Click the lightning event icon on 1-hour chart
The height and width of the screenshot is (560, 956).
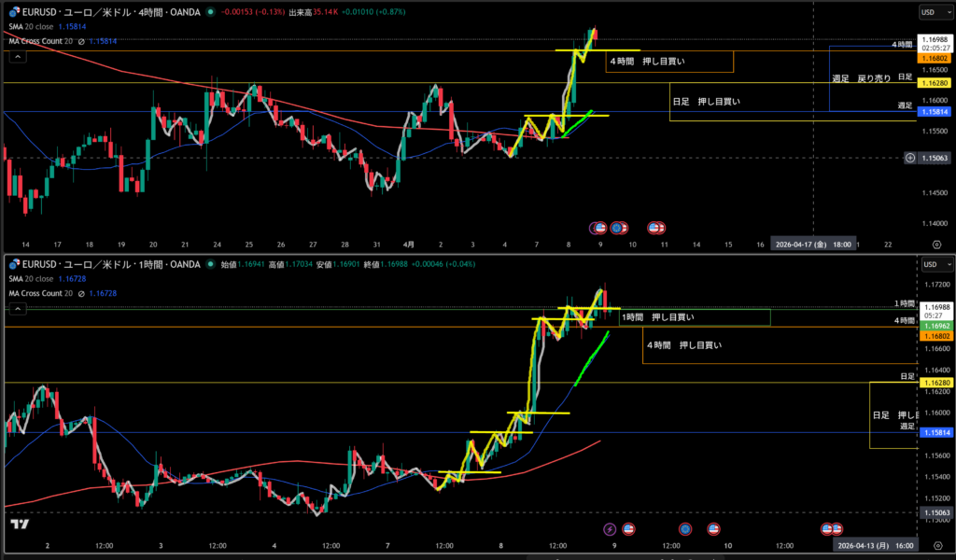610,529
